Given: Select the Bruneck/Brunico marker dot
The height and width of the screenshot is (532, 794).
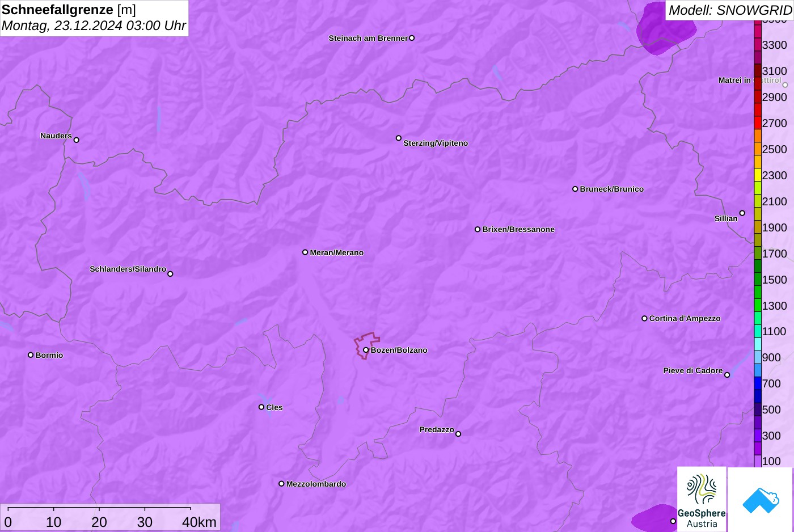Looking at the screenshot, I should pos(575,189).
